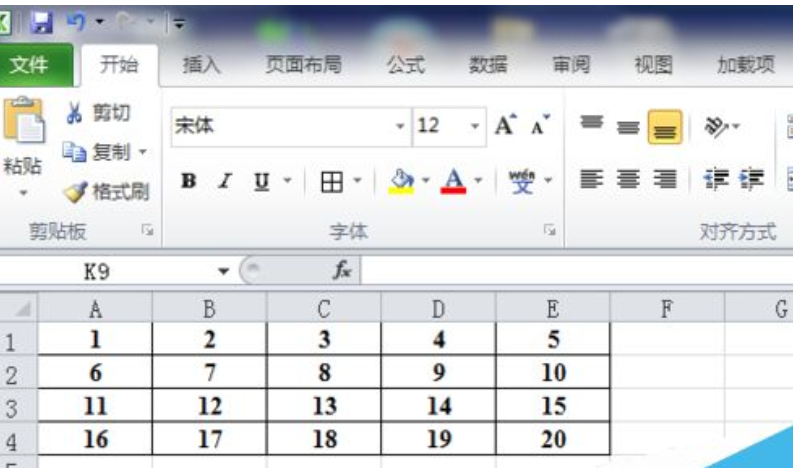Select middle align icon
This screenshot has height=468, width=793.
point(628,127)
